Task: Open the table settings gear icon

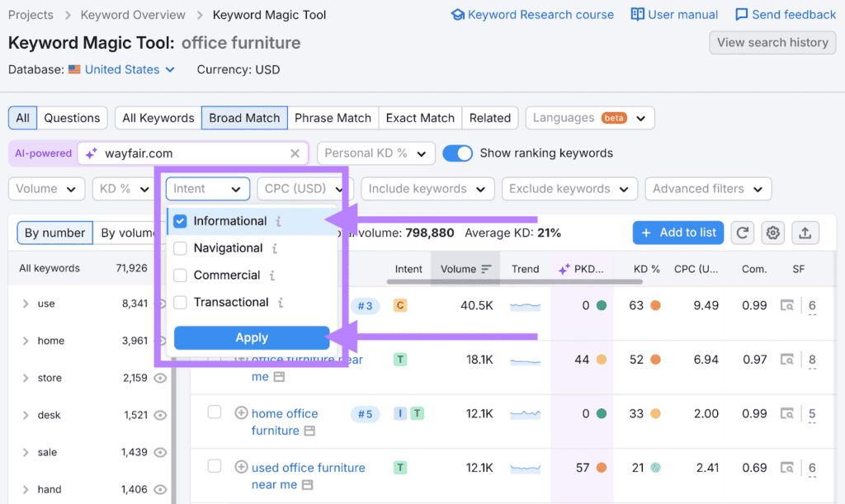Action: 772,233
